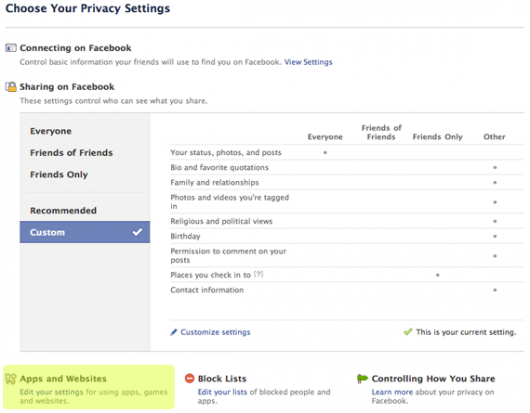Click the Sharing on Facebook heading
Screen dimensions: 530x413
click(x=67, y=87)
